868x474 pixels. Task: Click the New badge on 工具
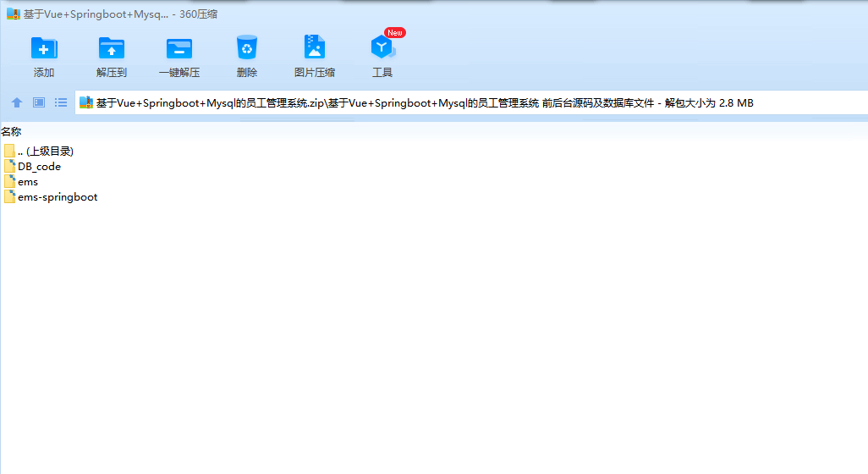395,33
